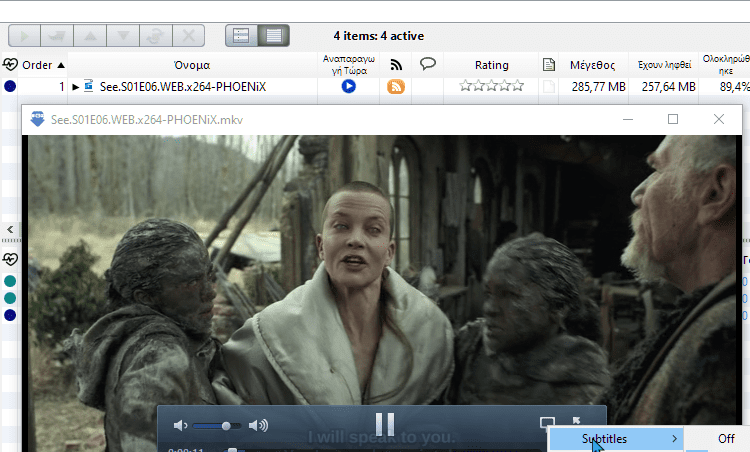The height and width of the screenshot is (452, 750).
Task: Click the Rating column header
Action: point(492,65)
